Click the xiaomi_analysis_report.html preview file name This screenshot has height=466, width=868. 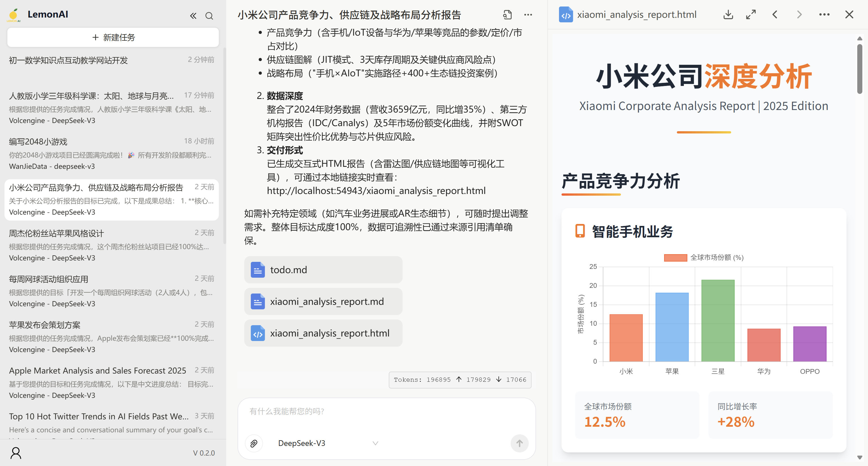[x=636, y=15]
